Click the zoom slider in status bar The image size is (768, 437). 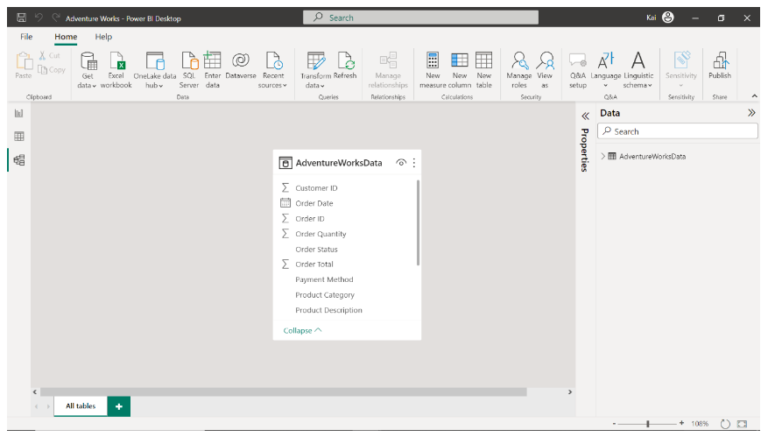[x=648, y=424]
